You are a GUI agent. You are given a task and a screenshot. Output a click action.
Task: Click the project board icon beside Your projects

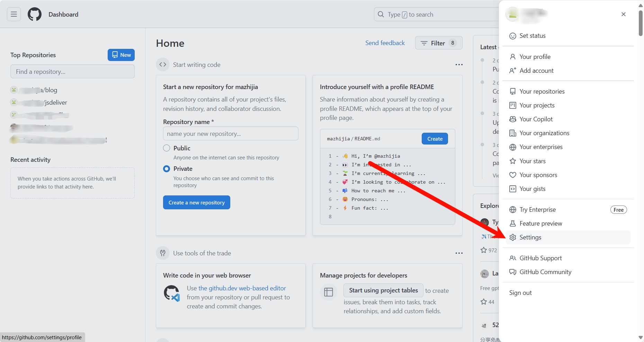tap(513, 105)
